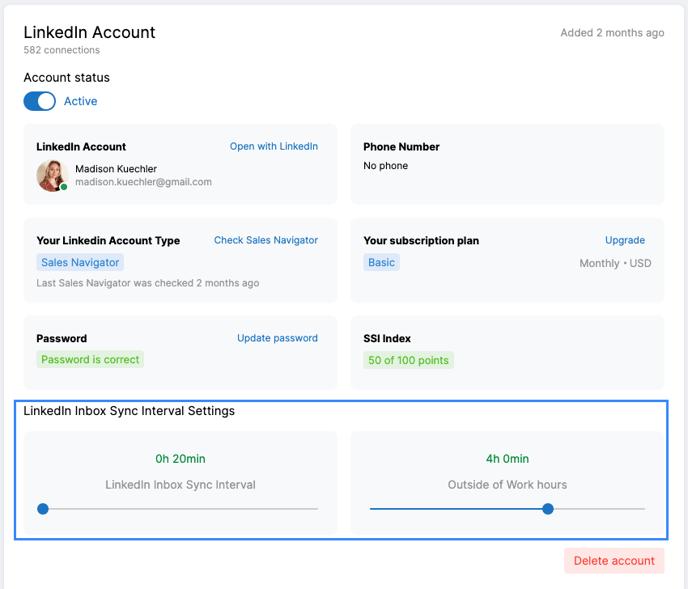Click the Active status label
688x589 pixels.
coord(81,101)
